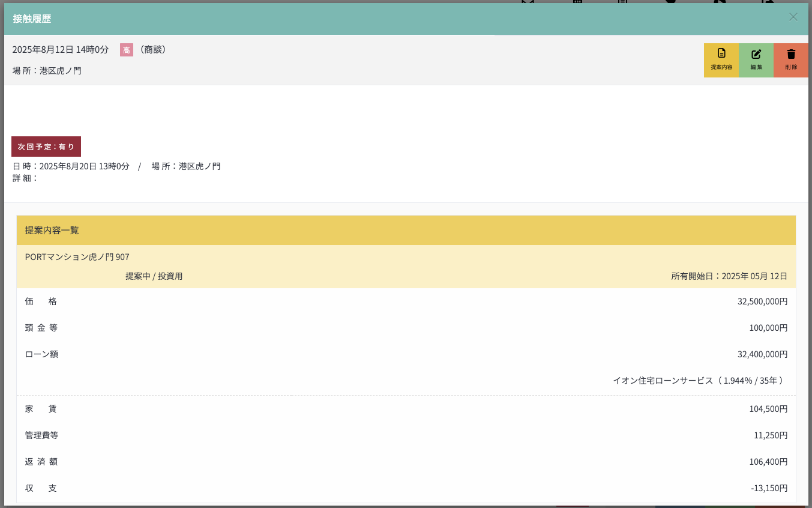Viewport: 812px width, 508px height.
Task: Select the repayment value 106,400円
Action: pyautogui.click(x=769, y=462)
